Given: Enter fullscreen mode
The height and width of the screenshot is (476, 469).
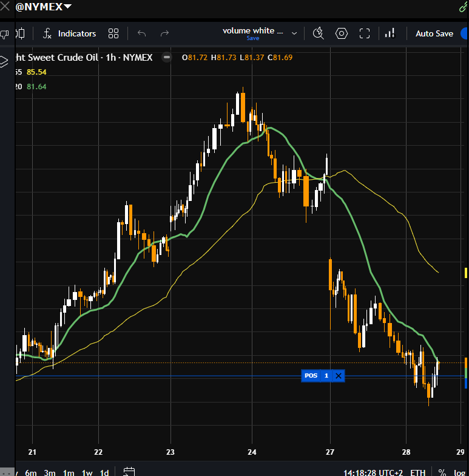Looking at the screenshot, I should [364, 33].
